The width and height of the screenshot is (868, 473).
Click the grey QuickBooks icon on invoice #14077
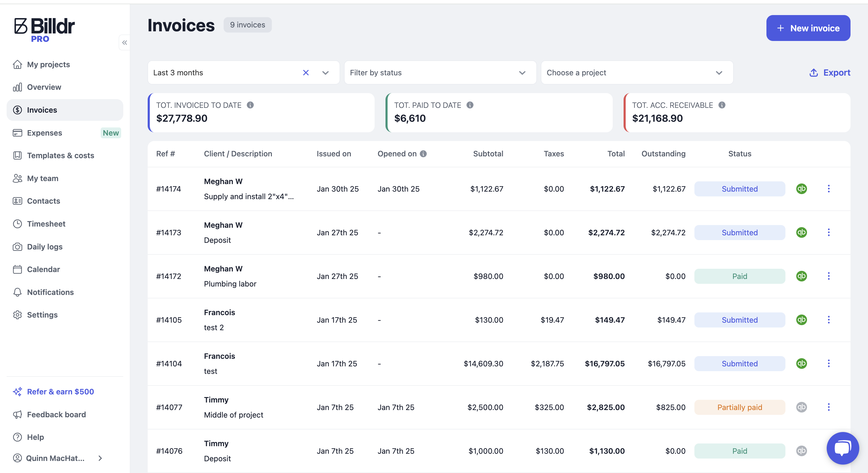[801, 407]
